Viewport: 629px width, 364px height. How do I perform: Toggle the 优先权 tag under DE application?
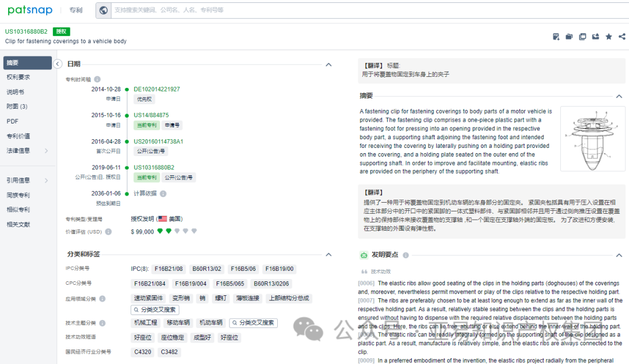click(144, 99)
